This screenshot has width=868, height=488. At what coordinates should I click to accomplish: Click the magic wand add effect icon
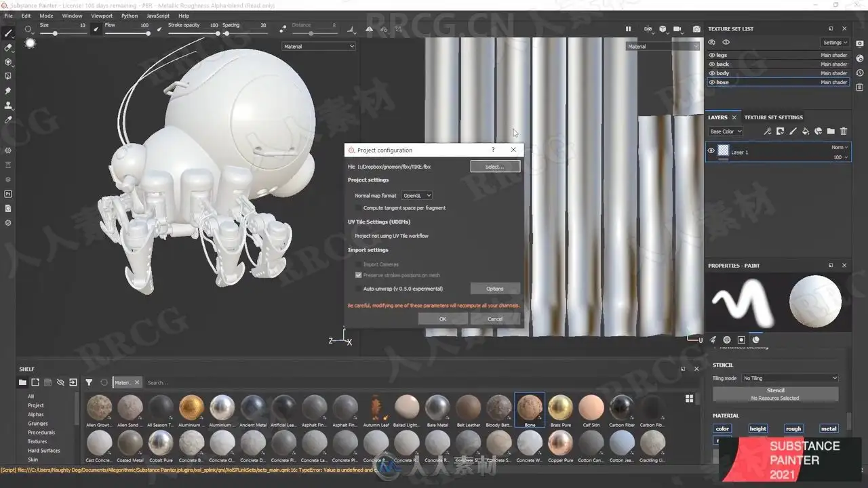point(768,131)
